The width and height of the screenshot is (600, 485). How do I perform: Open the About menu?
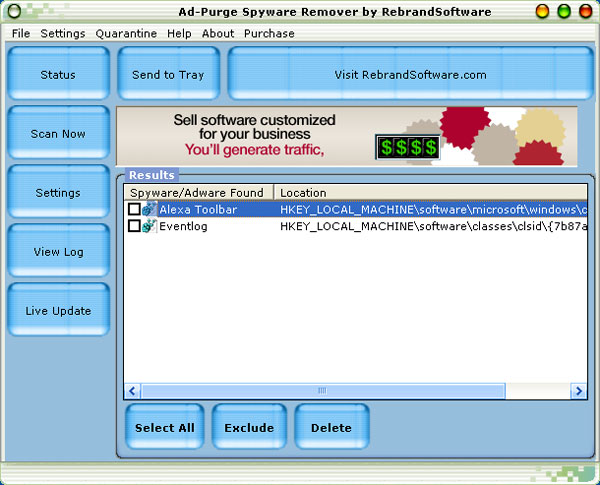[x=218, y=34]
